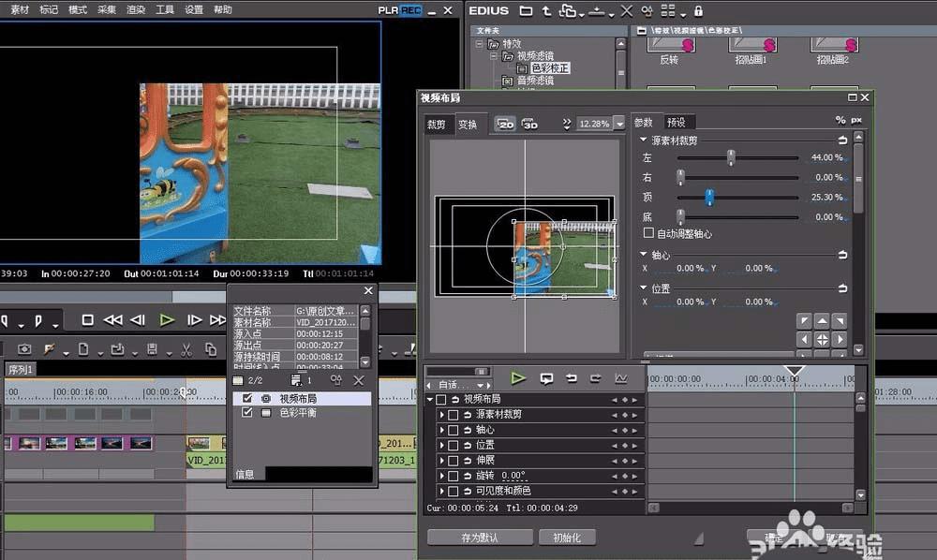Select 2D mode in the 视频布局 window
Viewport: 937px width, 560px height.
tap(506, 124)
